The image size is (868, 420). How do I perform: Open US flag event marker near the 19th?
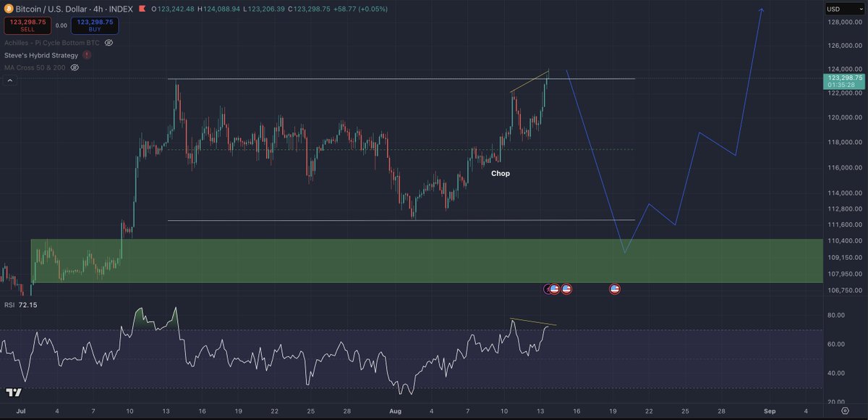coord(615,289)
